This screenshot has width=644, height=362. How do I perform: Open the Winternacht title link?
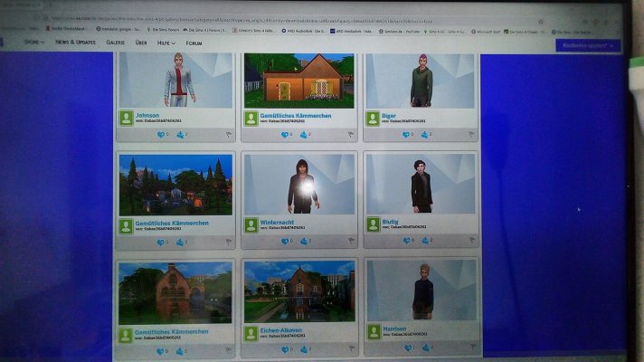(277, 223)
